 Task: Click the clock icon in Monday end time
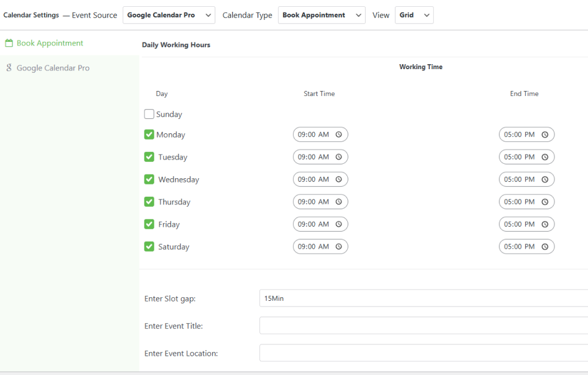[x=544, y=135]
